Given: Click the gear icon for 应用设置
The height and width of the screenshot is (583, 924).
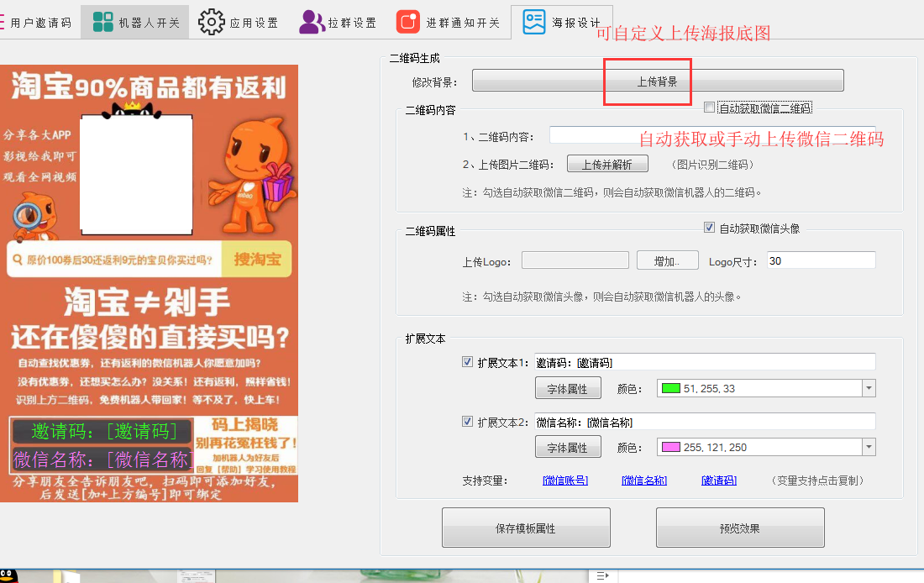Looking at the screenshot, I should coord(211,23).
